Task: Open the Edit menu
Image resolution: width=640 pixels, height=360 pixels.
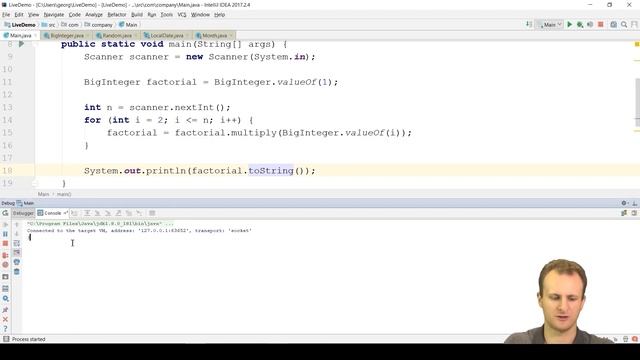Action: coord(19,15)
